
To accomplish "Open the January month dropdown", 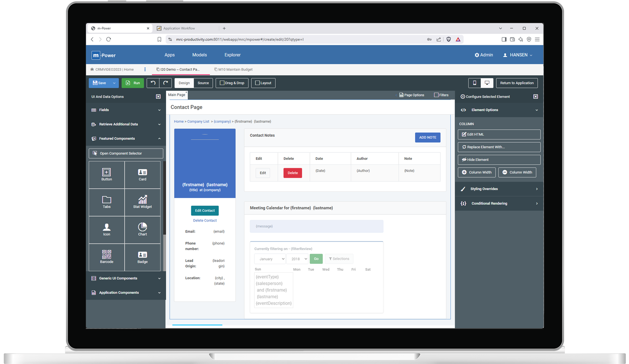I will click(x=270, y=259).
